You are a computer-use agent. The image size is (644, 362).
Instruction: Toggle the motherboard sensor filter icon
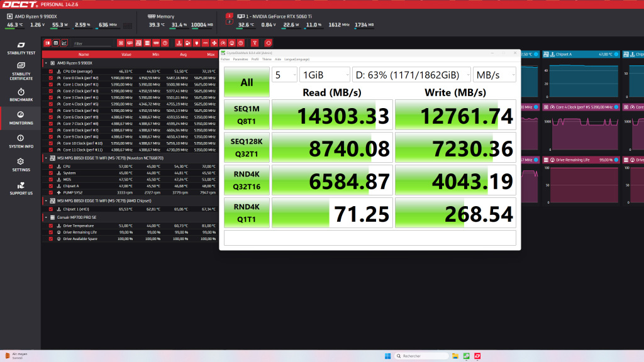pos(138,43)
